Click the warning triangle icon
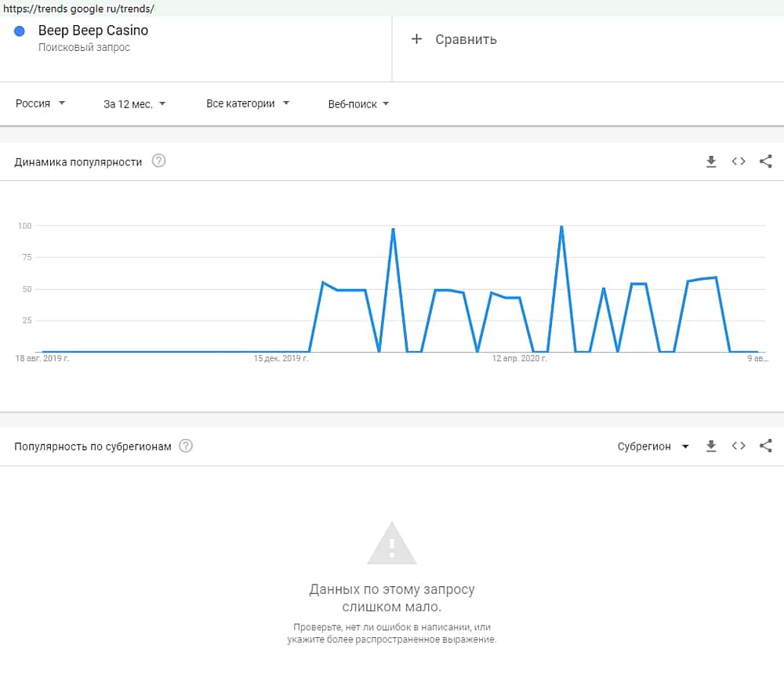 pos(392,543)
